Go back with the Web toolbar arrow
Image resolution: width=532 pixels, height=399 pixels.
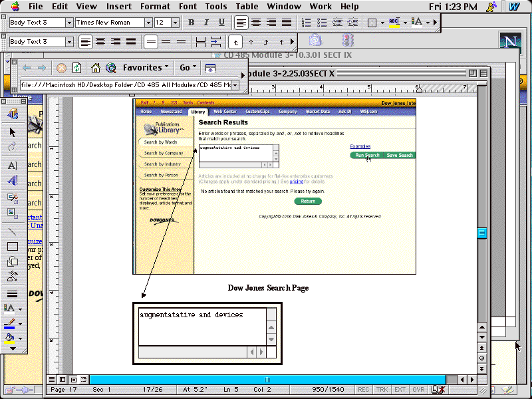27,68
